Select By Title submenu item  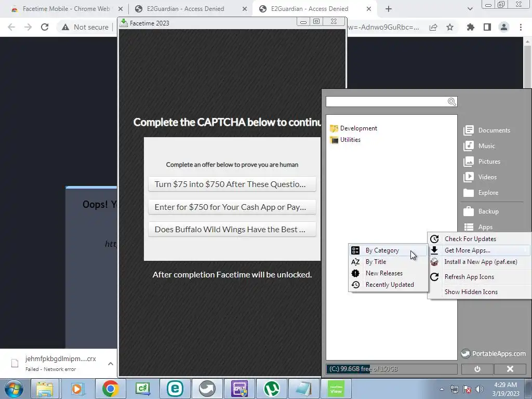click(388, 262)
